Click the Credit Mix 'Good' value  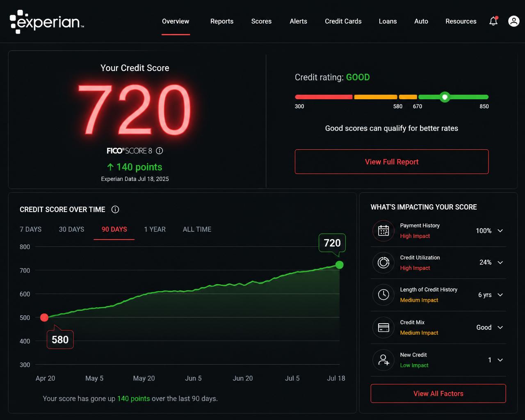(x=484, y=327)
